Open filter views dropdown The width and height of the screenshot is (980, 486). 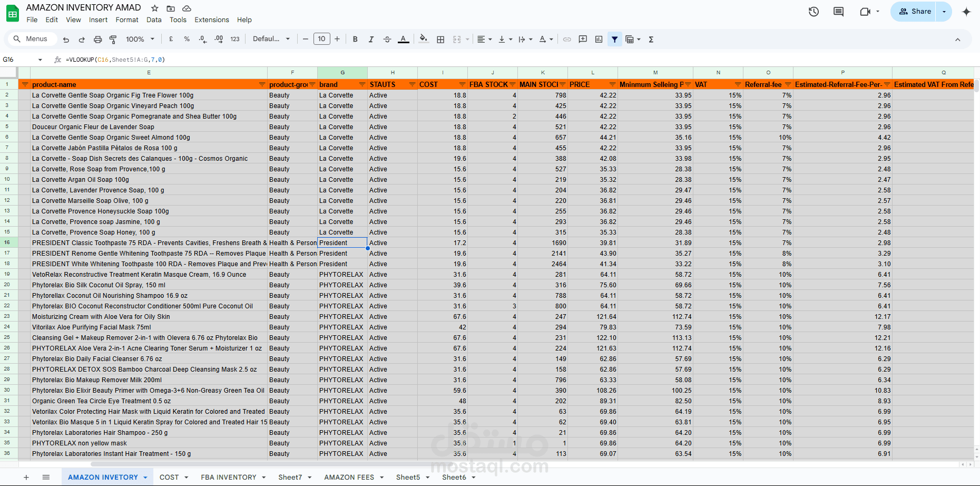point(632,39)
